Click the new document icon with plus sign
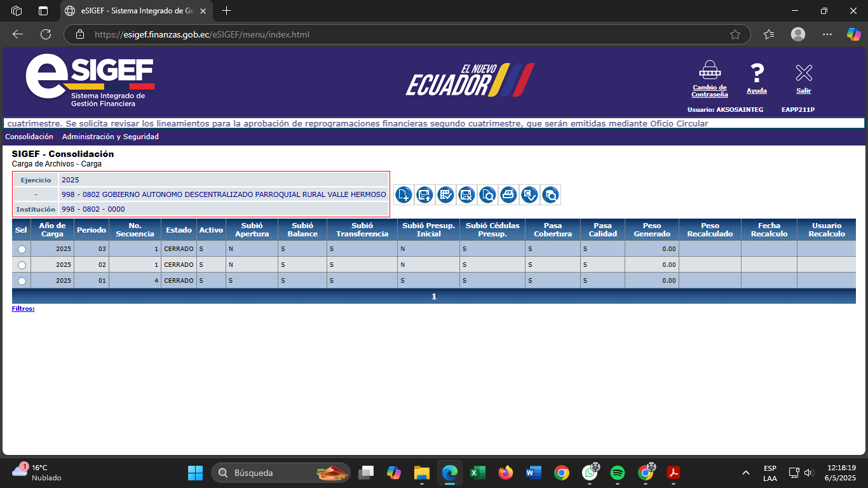 403,195
